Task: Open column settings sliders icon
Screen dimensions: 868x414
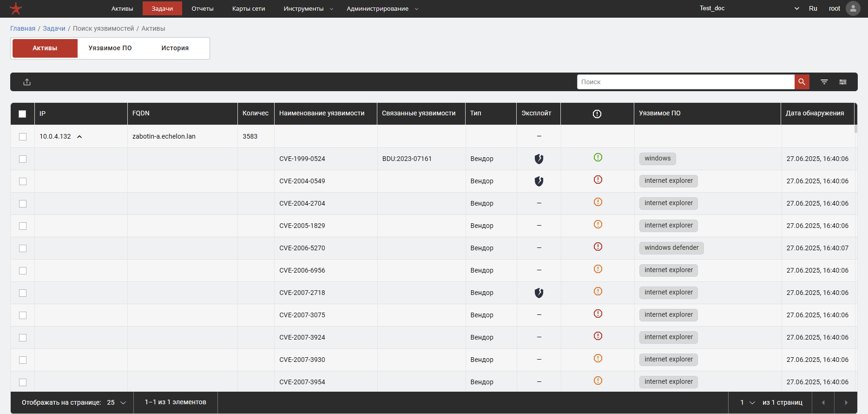Action: click(842, 82)
